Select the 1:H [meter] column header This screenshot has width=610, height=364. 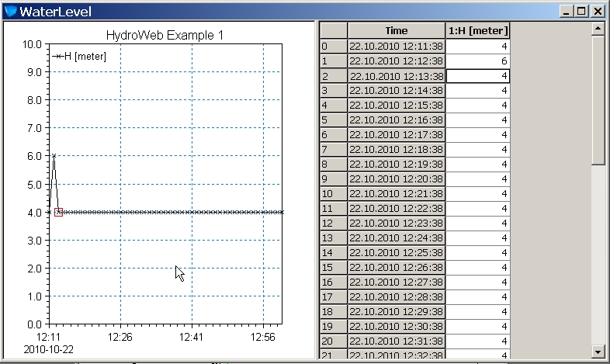pos(478,30)
